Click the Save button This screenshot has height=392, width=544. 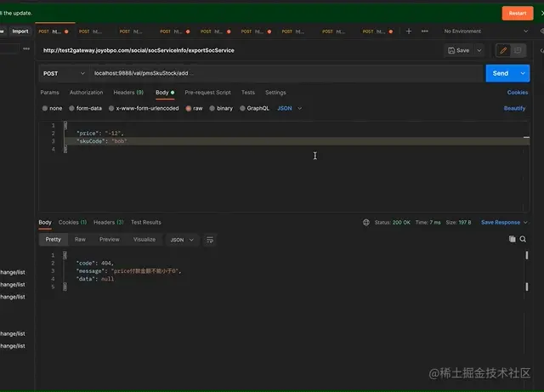tap(459, 50)
